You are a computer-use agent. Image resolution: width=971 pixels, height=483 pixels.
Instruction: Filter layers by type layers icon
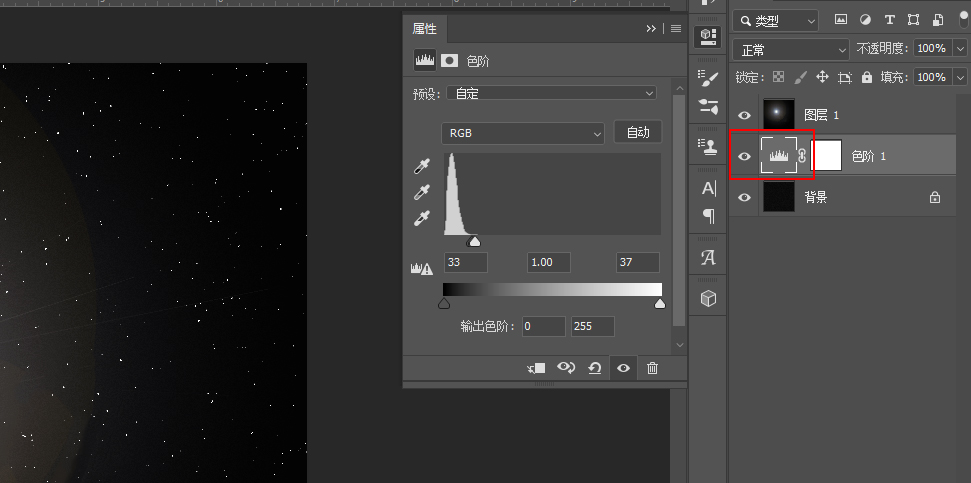pos(889,20)
